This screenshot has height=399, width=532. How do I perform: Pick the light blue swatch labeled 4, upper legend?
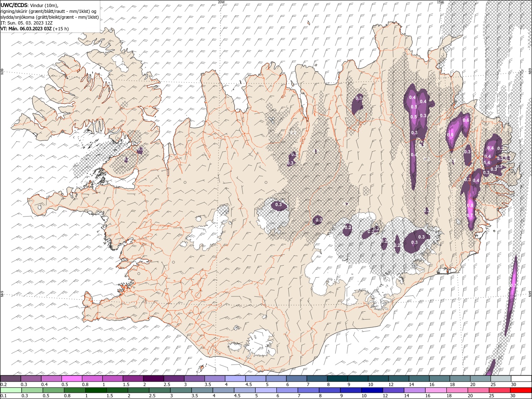coord(235,379)
